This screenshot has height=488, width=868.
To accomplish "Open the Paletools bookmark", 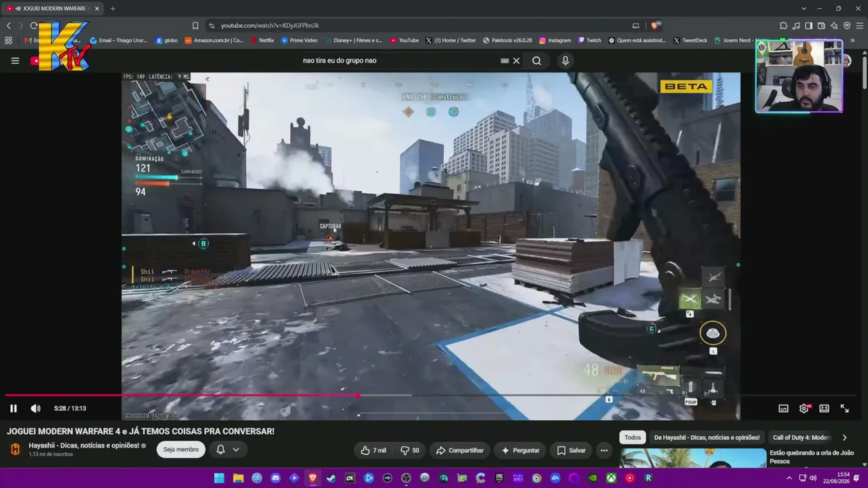I will (507, 40).
